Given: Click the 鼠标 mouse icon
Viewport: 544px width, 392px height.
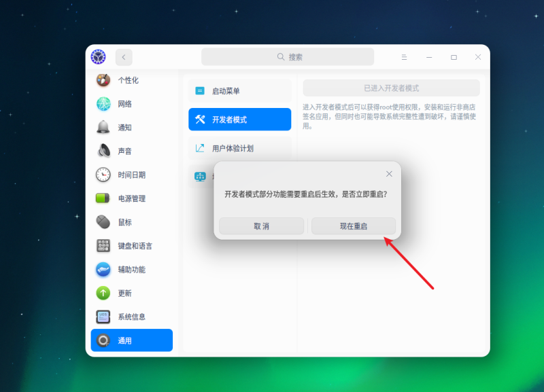Looking at the screenshot, I should (x=103, y=222).
